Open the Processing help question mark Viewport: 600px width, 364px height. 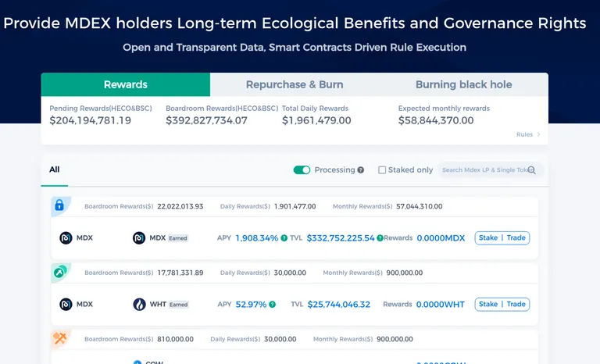click(x=360, y=170)
